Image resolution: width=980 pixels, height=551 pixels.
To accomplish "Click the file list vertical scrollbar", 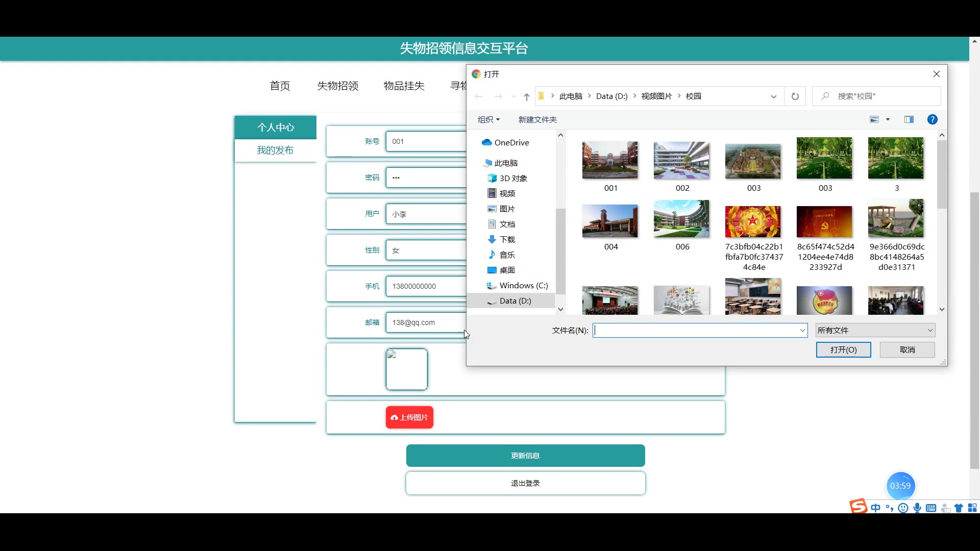I will coord(942,173).
